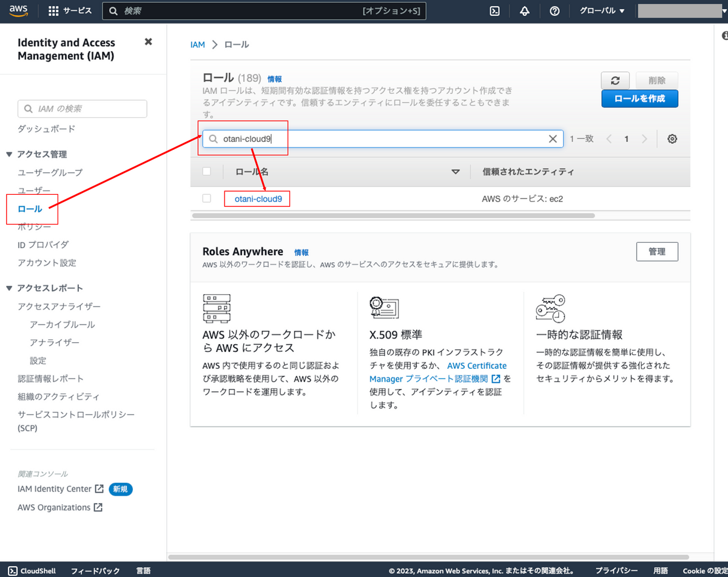Screen dimensions: 728x577
Task: Open IAM Identity Center link
Action: (x=55, y=489)
